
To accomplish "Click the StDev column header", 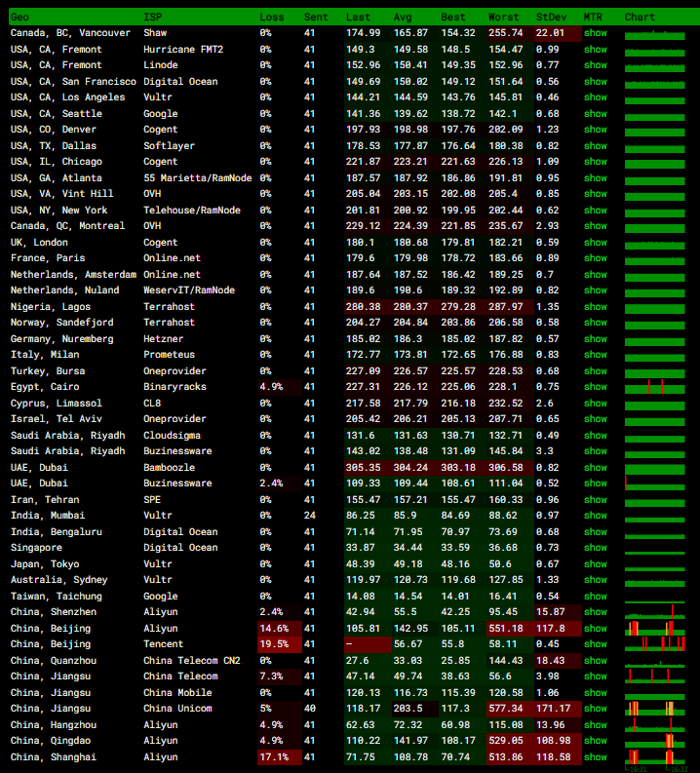I will (551, 18).
